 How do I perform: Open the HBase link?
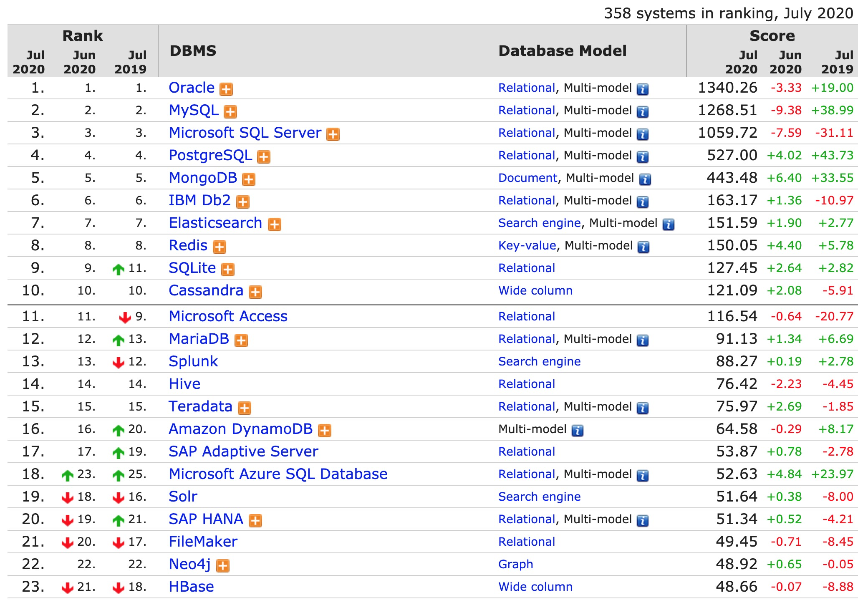tap(192, 587)
